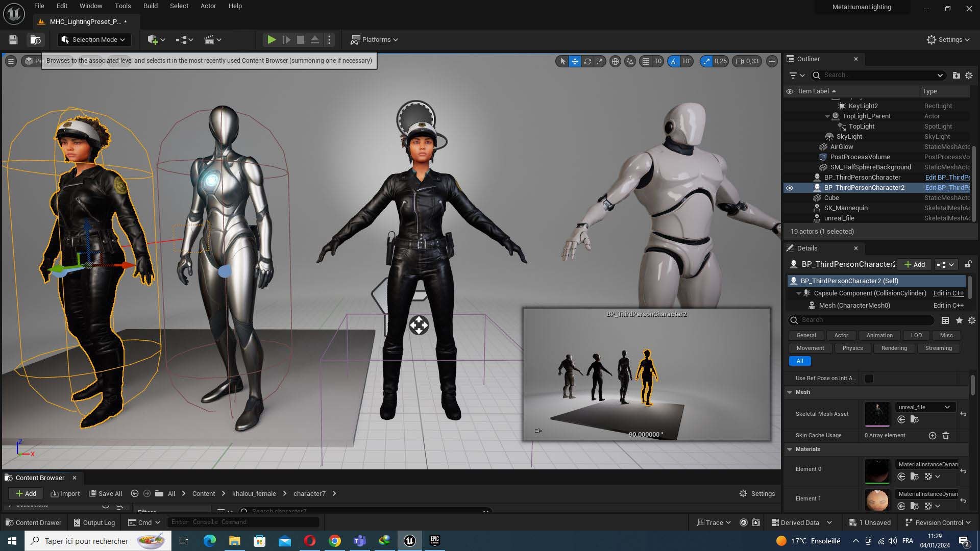Toggle grid snapping in viewport toolbar
This screenshot has height=551, width=980.
(646, 61)
